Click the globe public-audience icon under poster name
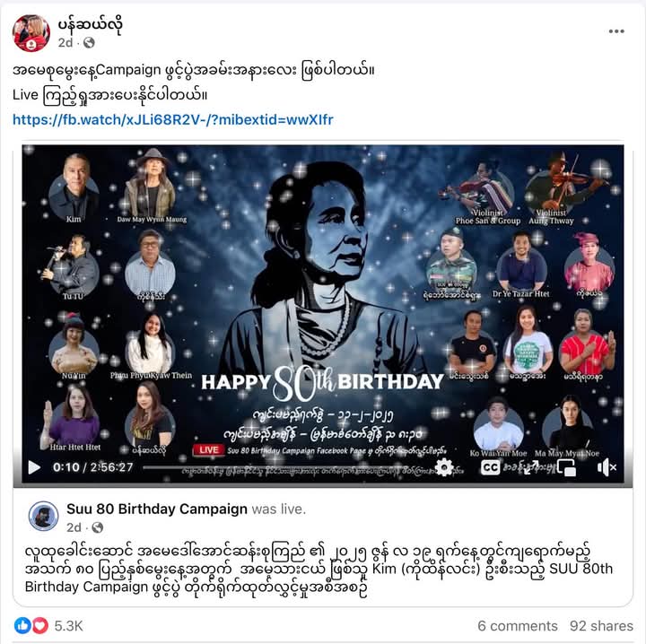 point(89,42)
